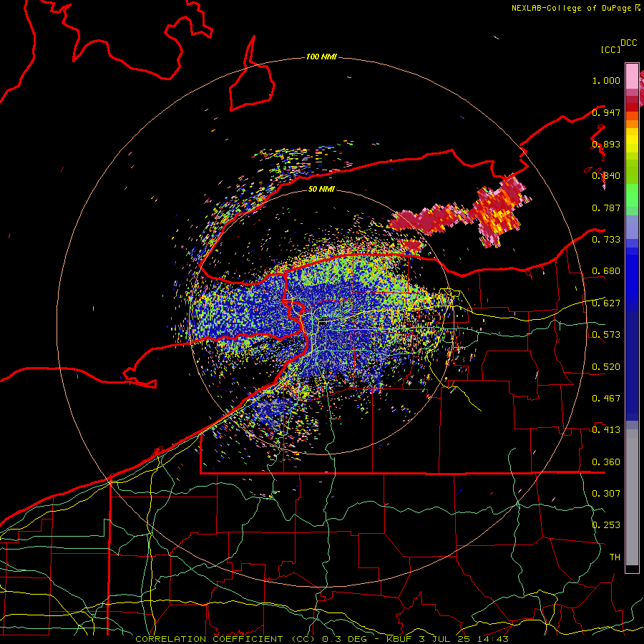Click the gray low-value segment of the color bar
This screenshot has height=644, width=644.
(632, 497)
